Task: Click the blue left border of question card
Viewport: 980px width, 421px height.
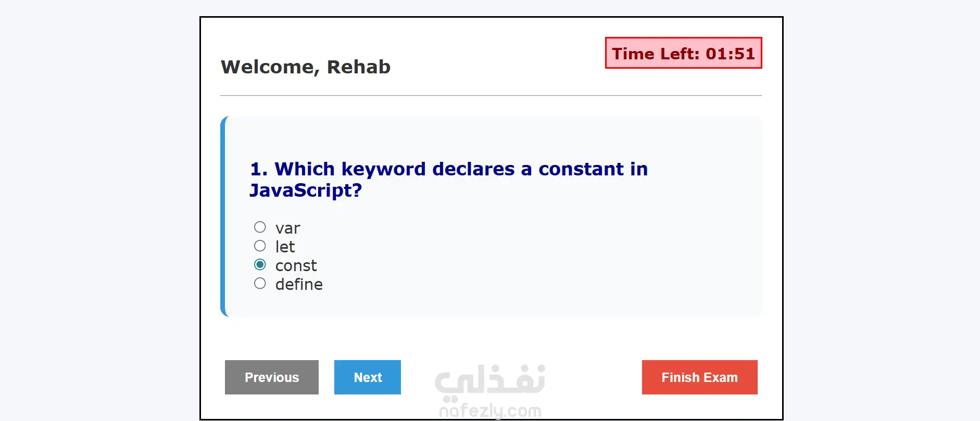Action: coord(223,216)
